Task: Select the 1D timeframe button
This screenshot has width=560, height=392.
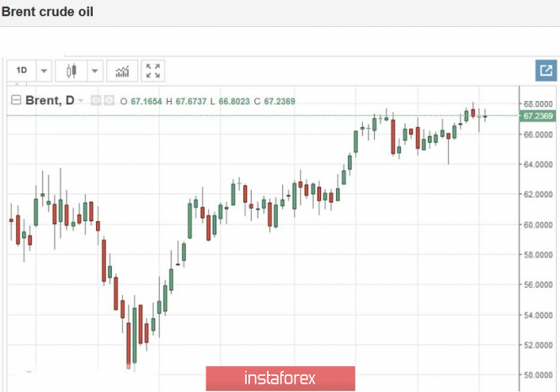Action: tap(21, 71)
